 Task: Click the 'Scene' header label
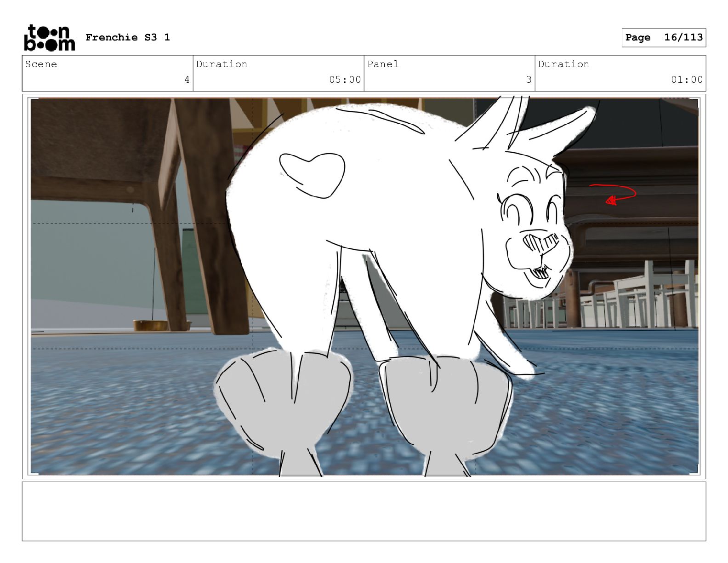click(41, 64)
